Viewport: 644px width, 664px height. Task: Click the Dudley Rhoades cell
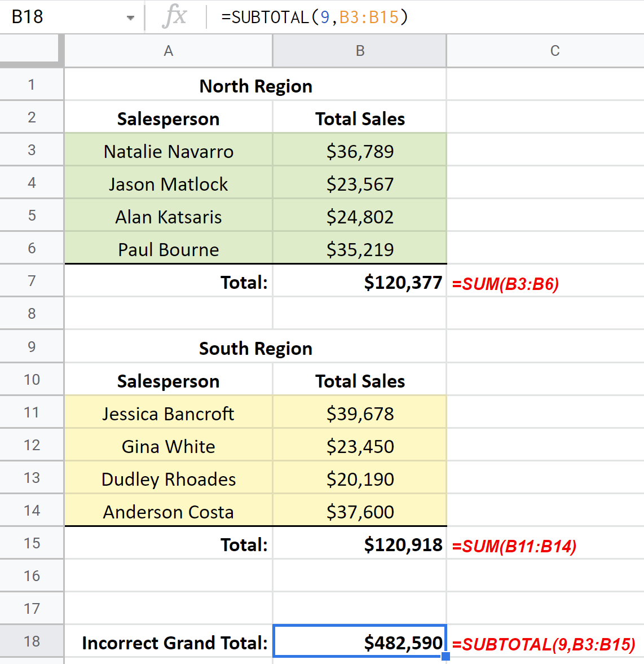tap(169, 478)
